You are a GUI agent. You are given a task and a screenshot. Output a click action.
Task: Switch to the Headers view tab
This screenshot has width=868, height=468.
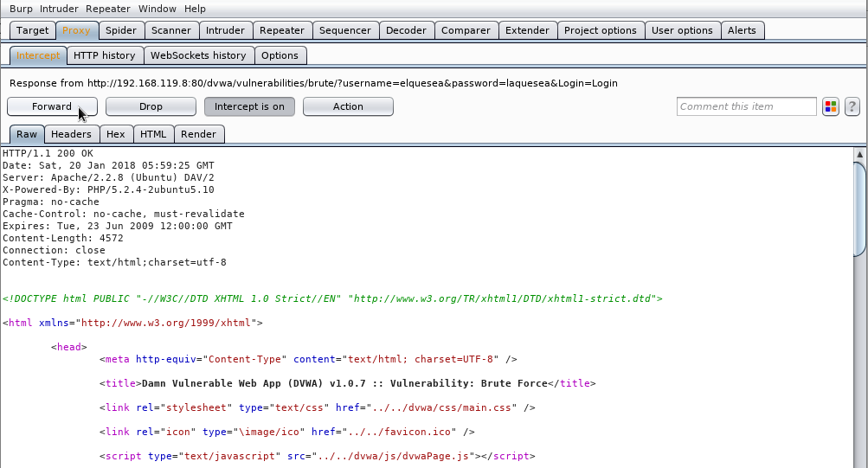click(72, 134)
